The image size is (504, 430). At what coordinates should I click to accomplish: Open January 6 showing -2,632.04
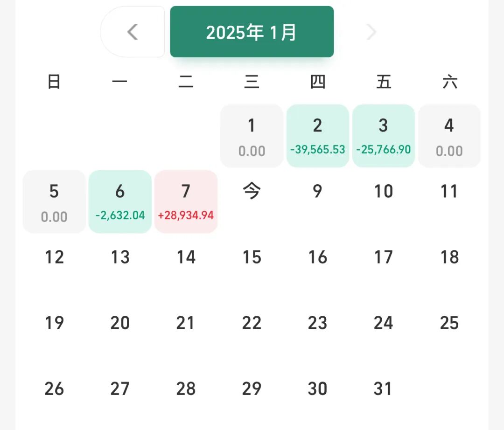[x=120, y=201]
